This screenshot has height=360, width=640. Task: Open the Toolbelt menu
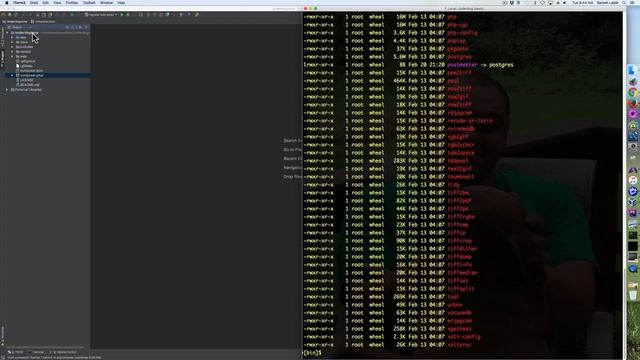pyautogui.click(x=89, y=2)
